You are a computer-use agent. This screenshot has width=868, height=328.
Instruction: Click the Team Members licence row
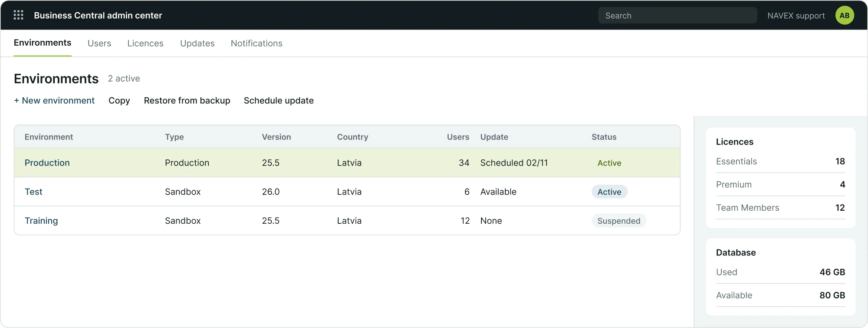780,208
